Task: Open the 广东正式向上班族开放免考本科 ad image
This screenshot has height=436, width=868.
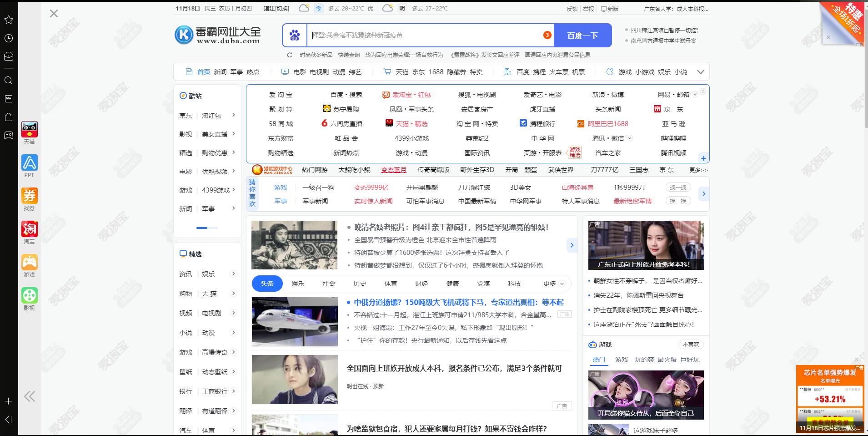Action: pos(646,245)
